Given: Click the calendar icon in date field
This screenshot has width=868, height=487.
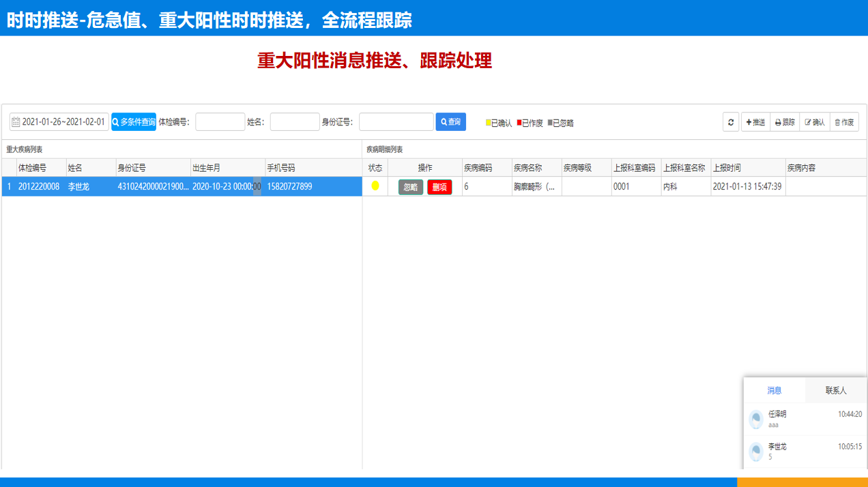Looking at the screenshot, I should pyautogui.click(x=16, y=122).
